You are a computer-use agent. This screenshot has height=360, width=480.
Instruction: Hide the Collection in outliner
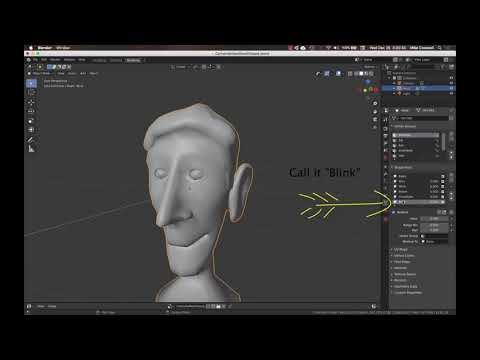click(451, 78)
